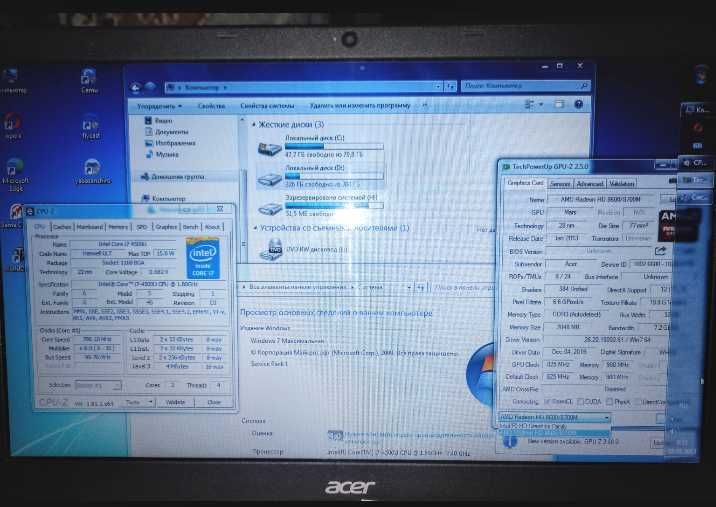Click the Windows logo in system properties window
Viewport: 716px width, 507px height.
coord(480,374)
